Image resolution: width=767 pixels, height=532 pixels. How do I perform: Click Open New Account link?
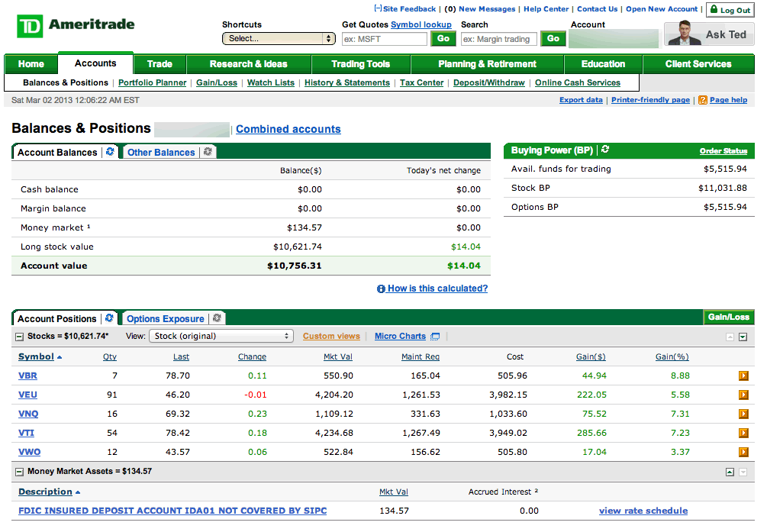[662, 9]
